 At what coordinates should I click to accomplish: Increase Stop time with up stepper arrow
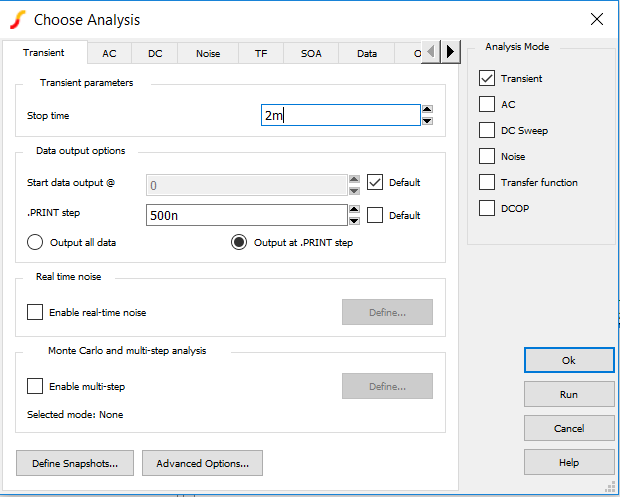pyautogui.click(x=427, y=110)
